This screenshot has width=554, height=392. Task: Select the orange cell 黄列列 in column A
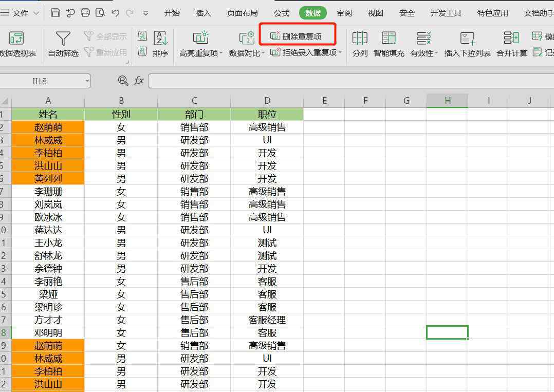click(48, 178)
